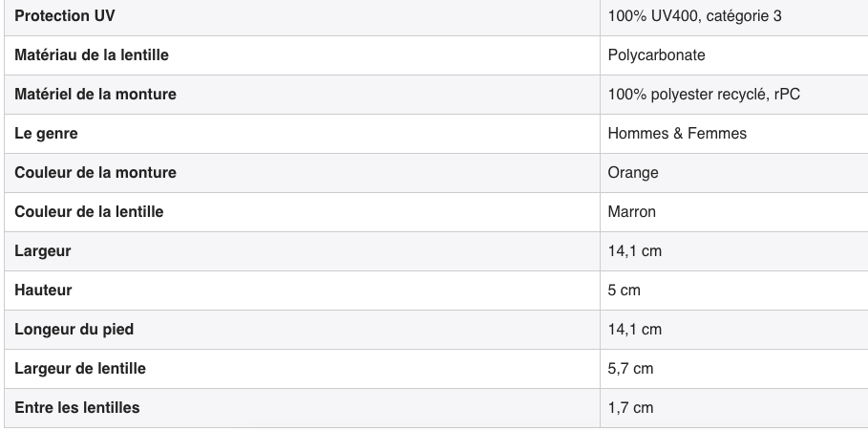Click the Hauteur row label
This screenshot has width=868, height=431.
point(43,291)
